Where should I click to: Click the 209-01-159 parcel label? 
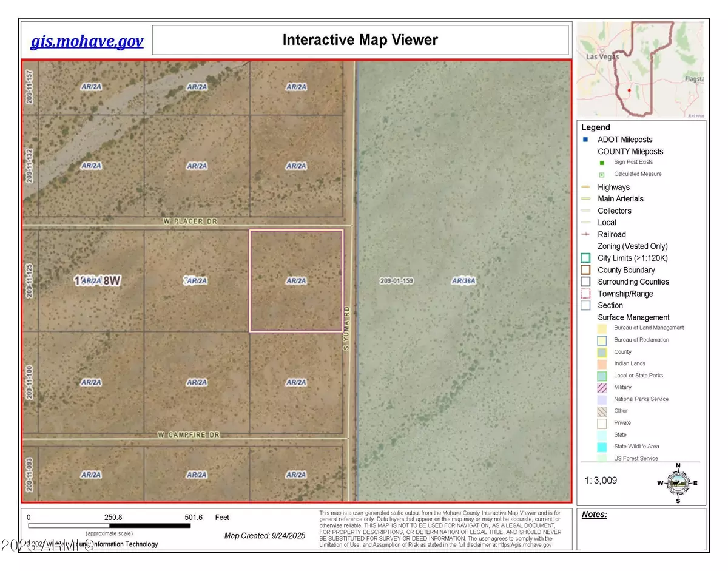tap(396, 281)
